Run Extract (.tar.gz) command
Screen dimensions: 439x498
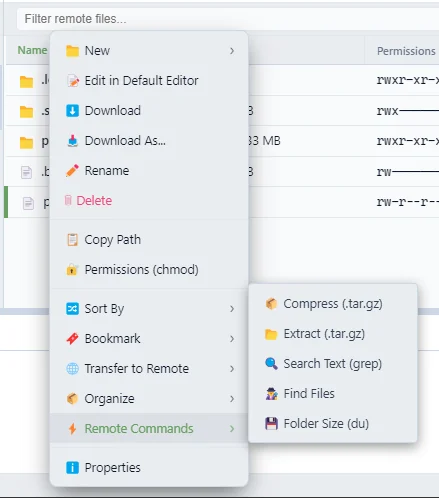click(333, 334)
